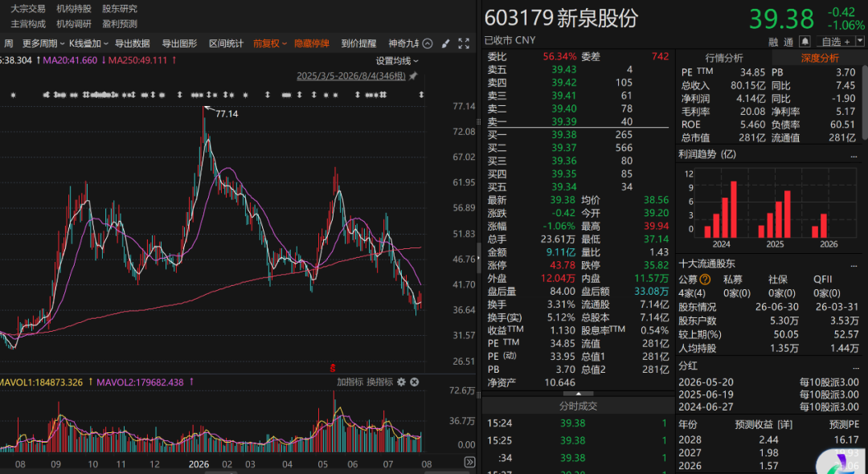Click the 603179 新泉股份 stock title
Viewport: 868px width, 474px height.
(561, 18)
